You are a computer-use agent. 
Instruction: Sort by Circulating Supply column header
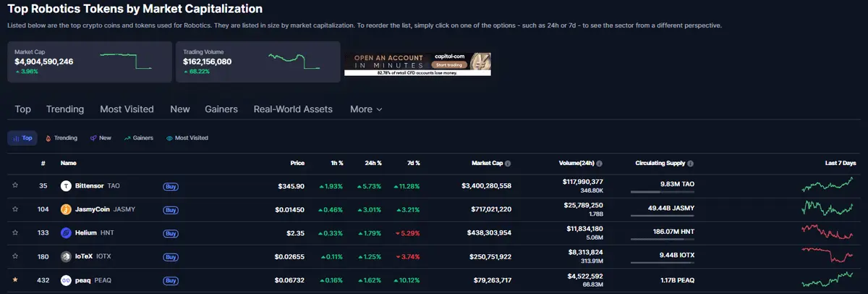tap(660, 164)
